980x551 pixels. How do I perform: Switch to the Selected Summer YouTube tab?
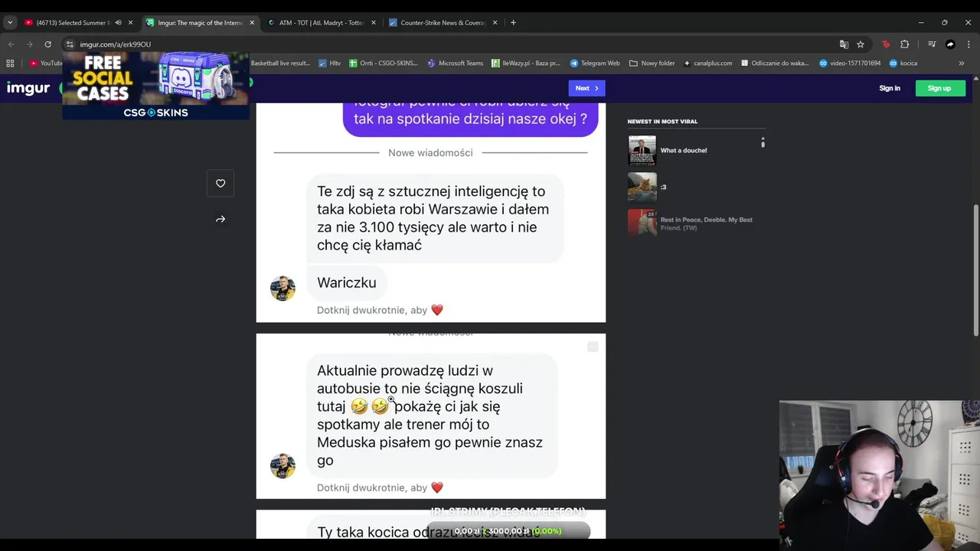(73, 22)
